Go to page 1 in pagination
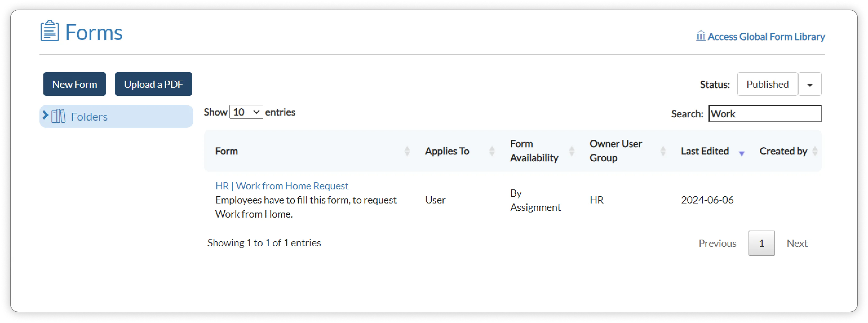This screenshot has width=868, height=323. tap(761, 243)
